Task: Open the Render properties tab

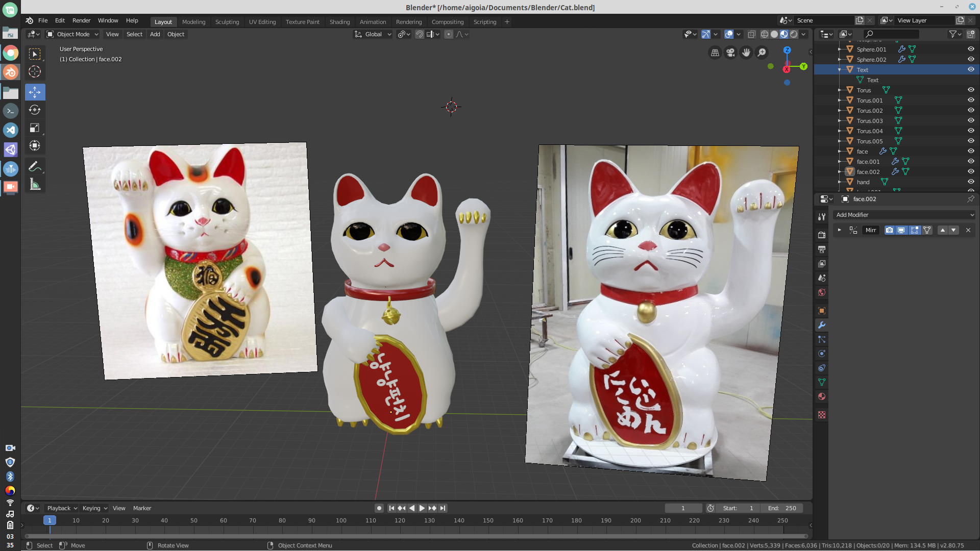Action: coord(822,235)
